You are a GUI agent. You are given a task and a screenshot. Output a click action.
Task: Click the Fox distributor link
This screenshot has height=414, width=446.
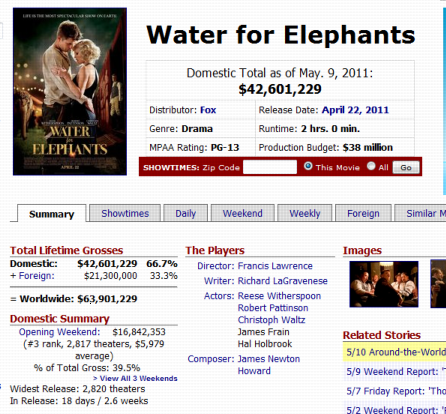click(x=208, y=110)
